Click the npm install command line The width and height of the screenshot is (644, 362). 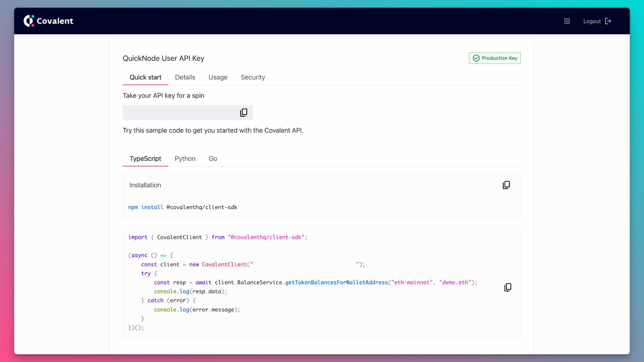click(x=183, y=207)
